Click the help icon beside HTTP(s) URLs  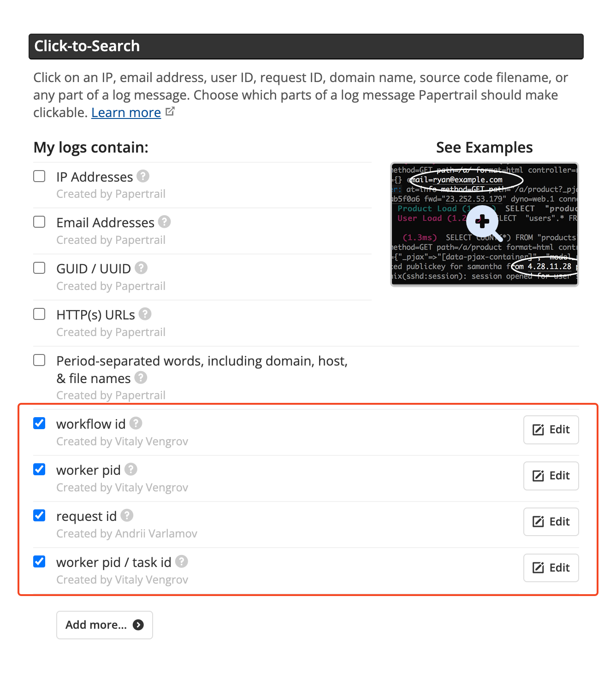click(145, 314)
